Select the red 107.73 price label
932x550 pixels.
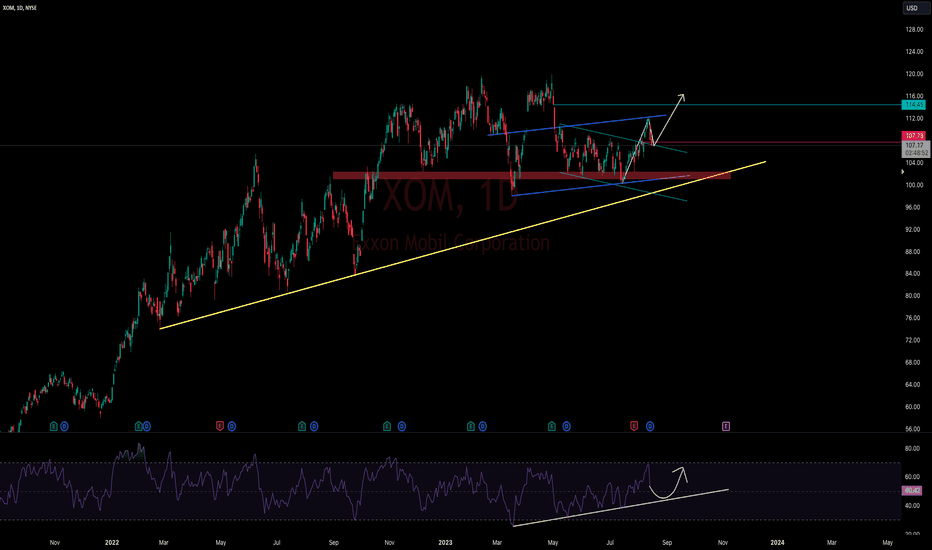pos(914,136)
